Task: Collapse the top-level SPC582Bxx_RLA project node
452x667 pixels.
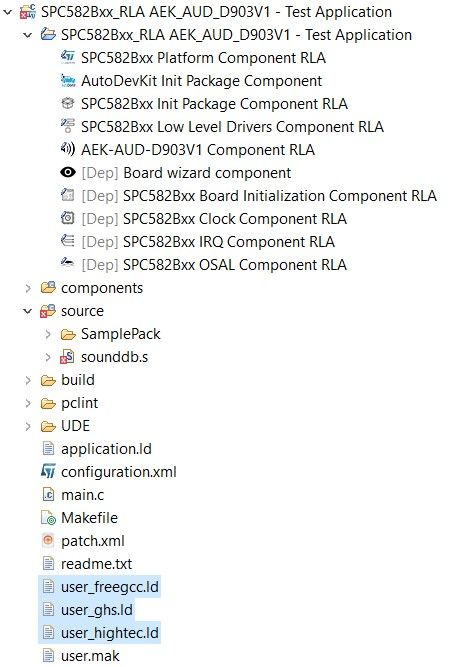Action: coord(8,12)
